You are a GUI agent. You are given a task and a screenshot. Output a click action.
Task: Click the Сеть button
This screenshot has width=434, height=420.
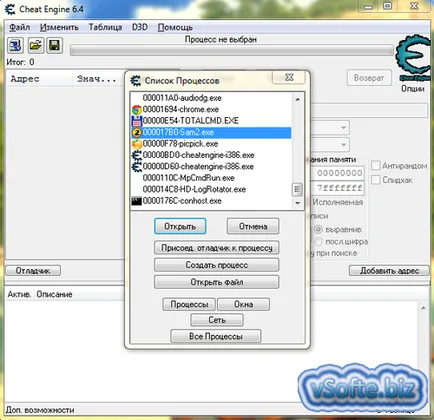pyautogui.click(x=217, y=320)
